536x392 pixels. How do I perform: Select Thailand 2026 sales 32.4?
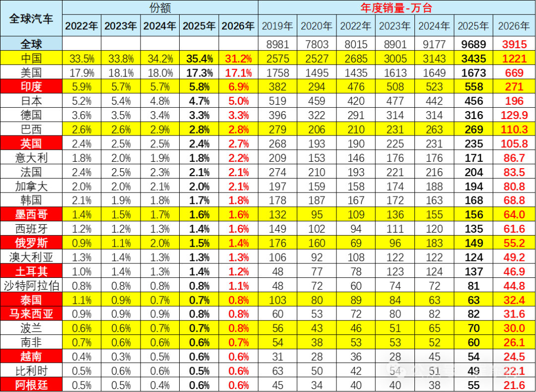pos(514,300)
